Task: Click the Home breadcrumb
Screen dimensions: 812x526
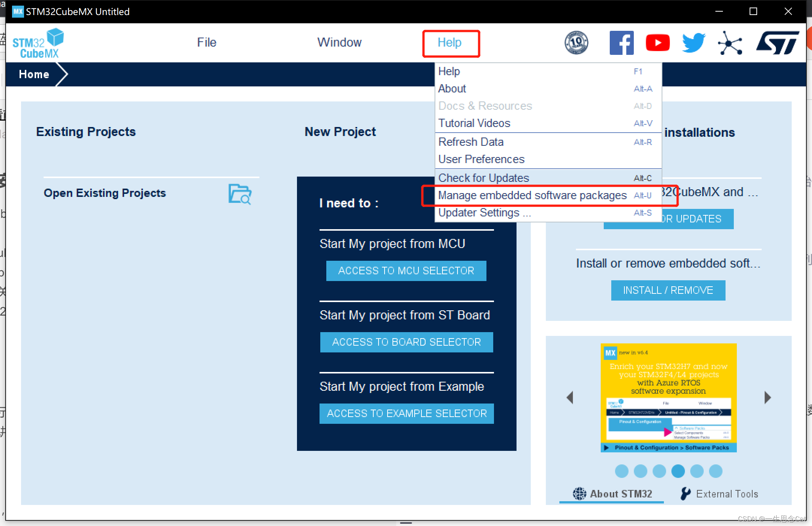Action: (34, 74)
